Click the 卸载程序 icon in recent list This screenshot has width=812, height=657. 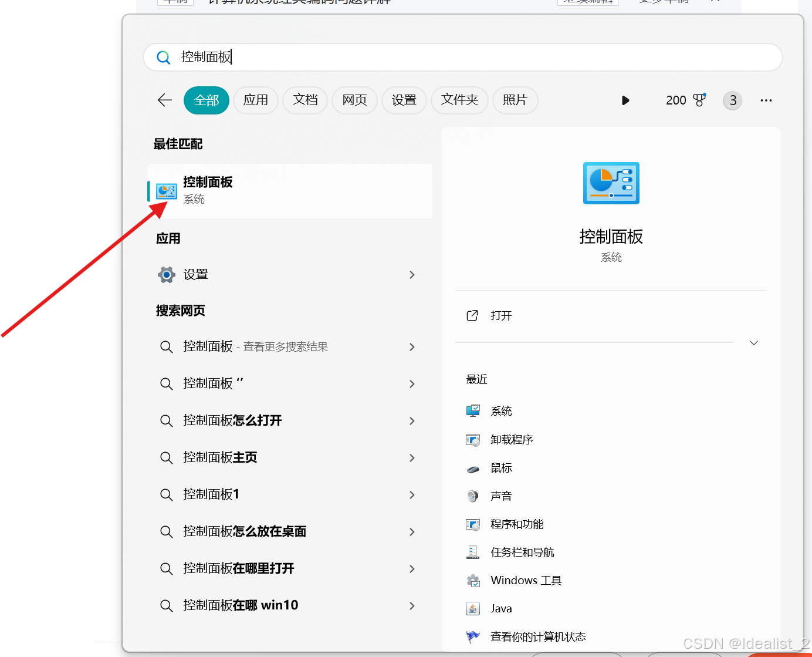pos(473,440)
